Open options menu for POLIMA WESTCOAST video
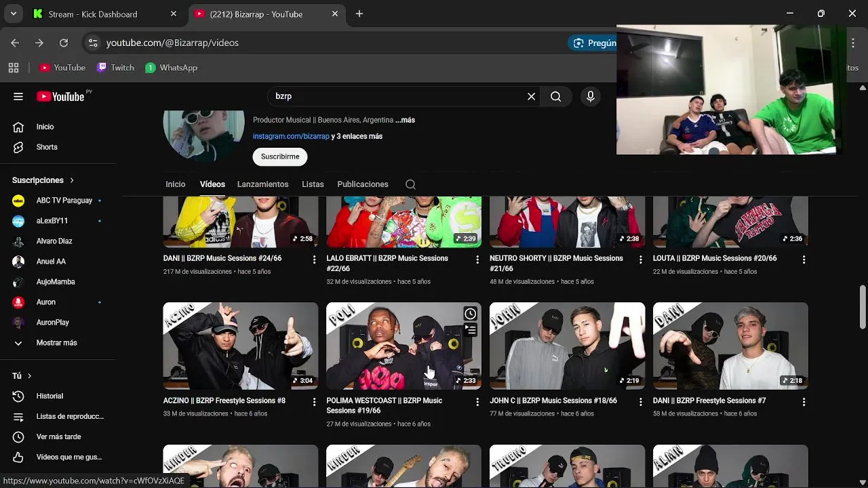This screenshot has height=488, width=868. [x=477, y=402]
